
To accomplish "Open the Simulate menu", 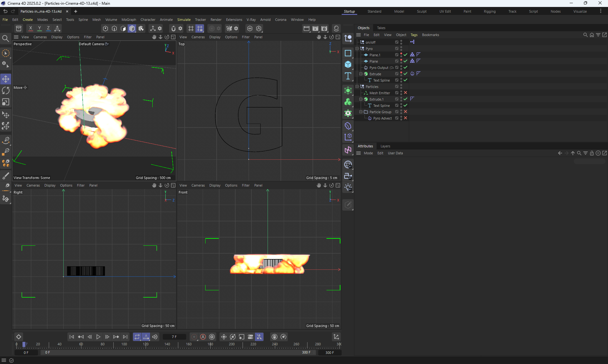I will [x=184, y=20].
